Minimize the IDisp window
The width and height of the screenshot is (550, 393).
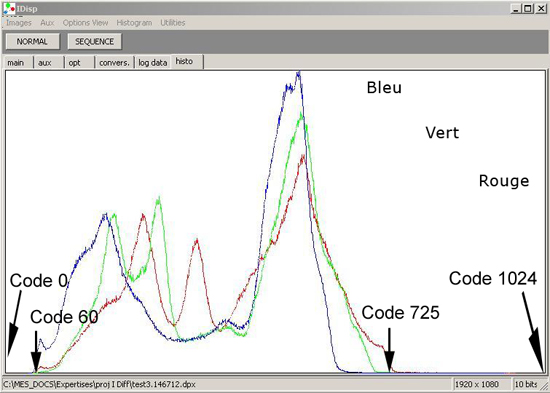515,9
